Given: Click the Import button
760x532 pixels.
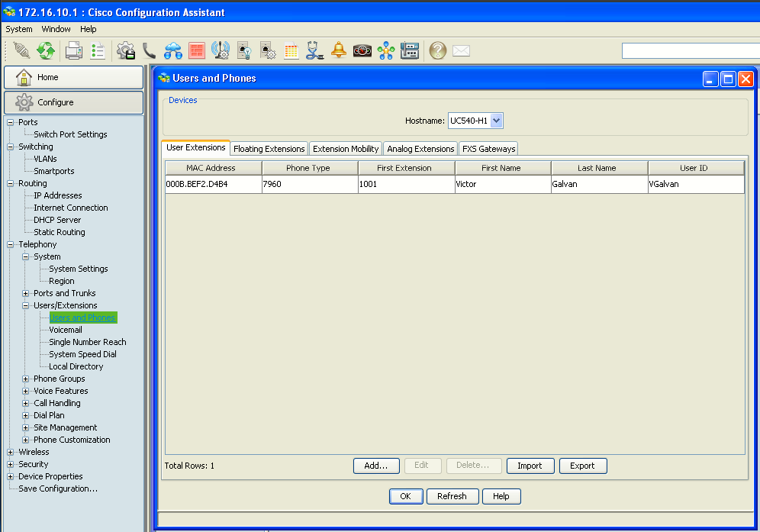Looking at the screenshot, I should click(x=530, y=466).
